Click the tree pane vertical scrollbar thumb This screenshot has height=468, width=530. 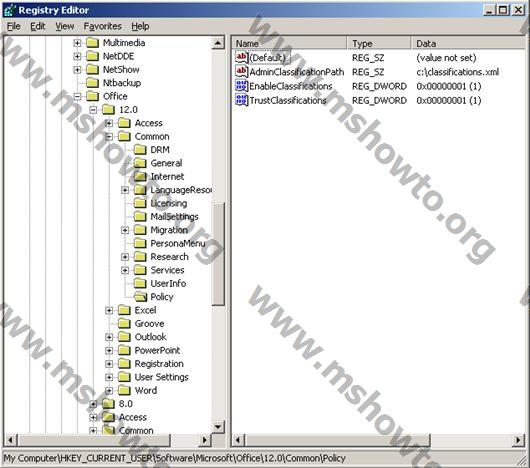click(218, 254)
